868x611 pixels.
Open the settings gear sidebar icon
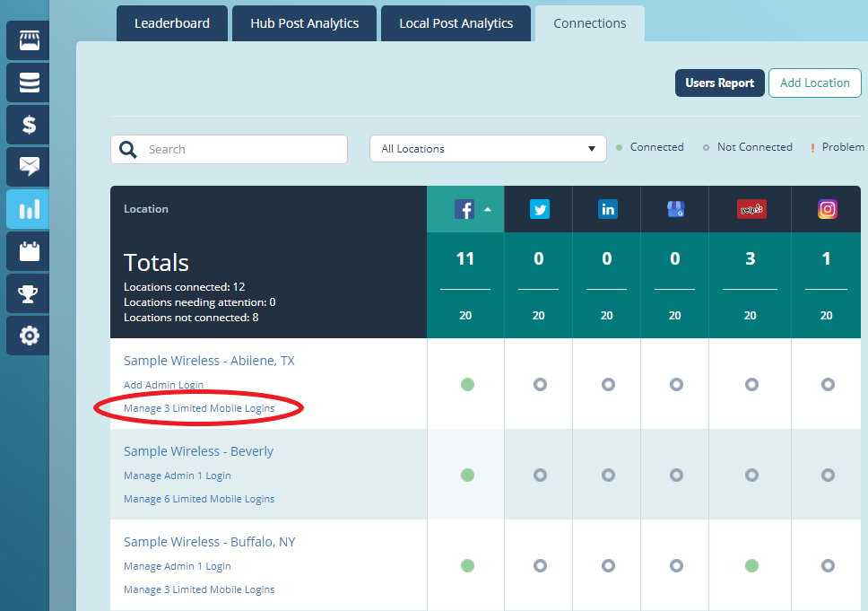pyautogui.click(x=29, y=336)
